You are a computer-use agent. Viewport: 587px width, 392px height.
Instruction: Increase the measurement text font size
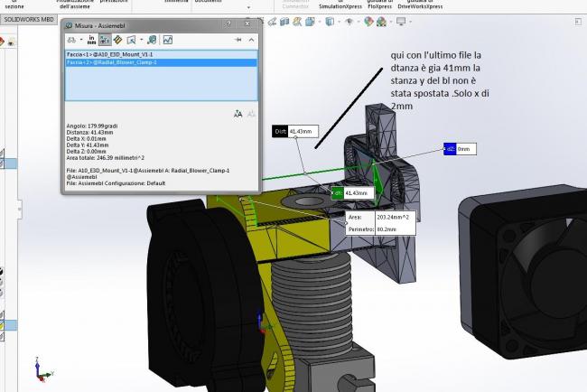(x=238, y=114)
